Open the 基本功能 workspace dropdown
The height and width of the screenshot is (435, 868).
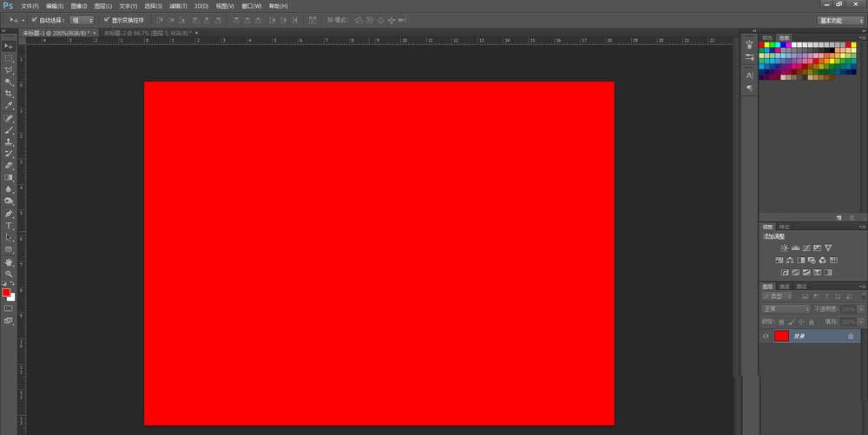[840, 21]
